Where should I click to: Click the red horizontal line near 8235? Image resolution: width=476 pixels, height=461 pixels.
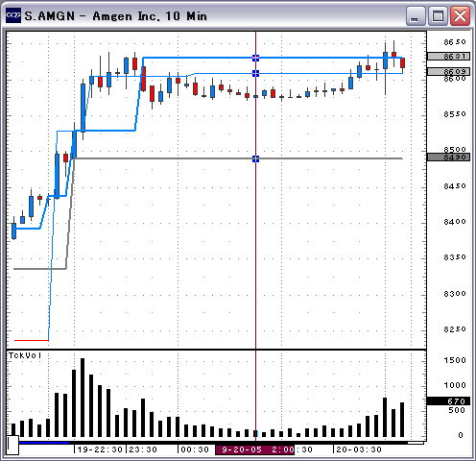pos(32,340)
